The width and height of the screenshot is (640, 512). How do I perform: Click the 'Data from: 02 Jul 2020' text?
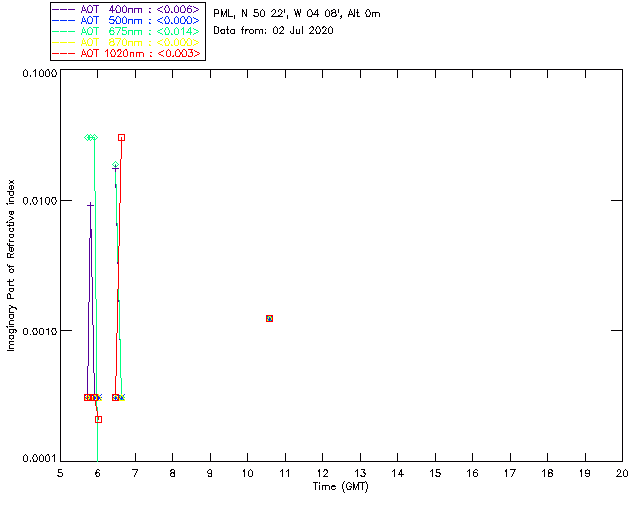click(x=273, y=31)
